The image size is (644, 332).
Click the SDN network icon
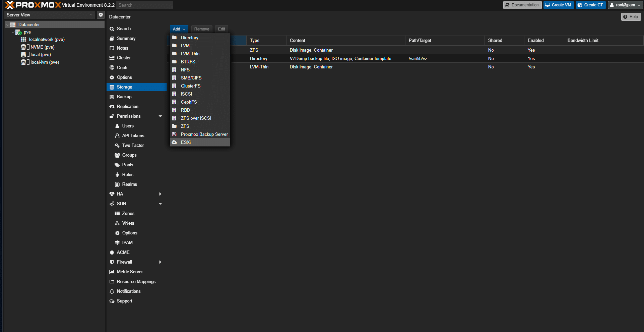tap(112, 204)
